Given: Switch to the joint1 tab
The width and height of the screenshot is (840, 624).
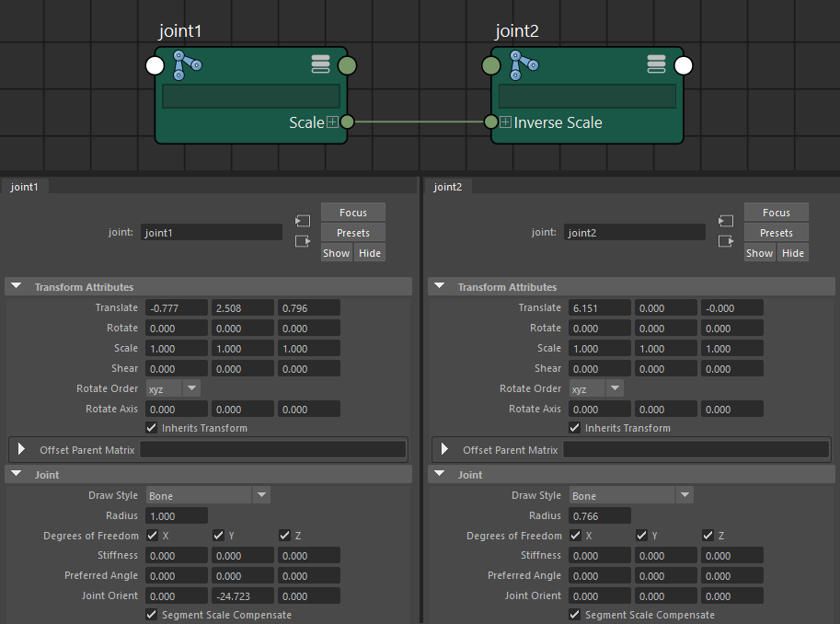Looking at the screenshot, I should (x=26, y=187).
